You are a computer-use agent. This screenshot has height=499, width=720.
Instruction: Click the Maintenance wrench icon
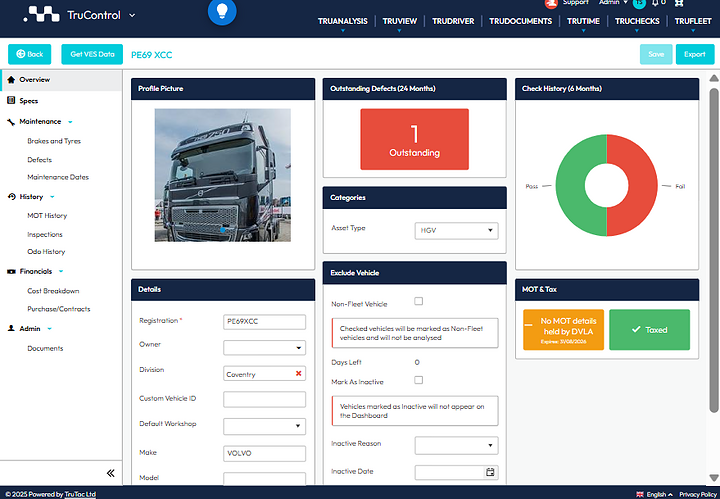pyautogui.click(x=11, y=122)
